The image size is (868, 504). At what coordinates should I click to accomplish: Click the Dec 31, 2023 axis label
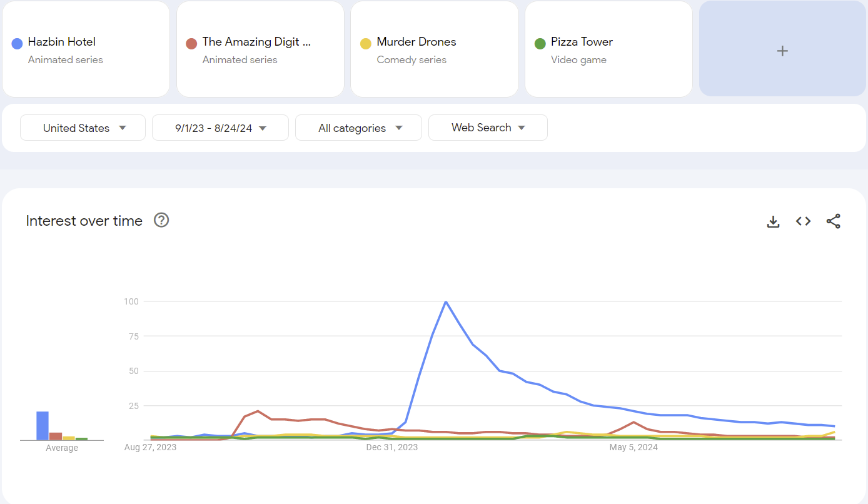(x=392, y=448)
